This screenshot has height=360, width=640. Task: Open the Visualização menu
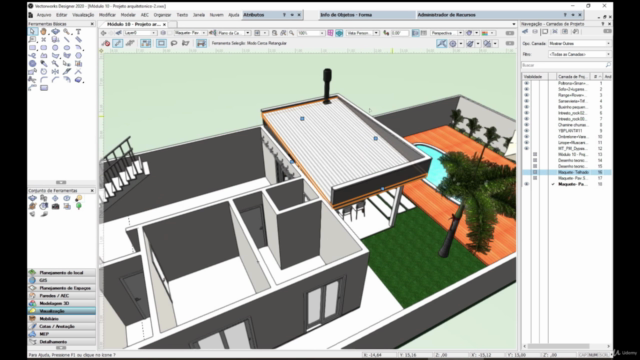tap(83, 15)
